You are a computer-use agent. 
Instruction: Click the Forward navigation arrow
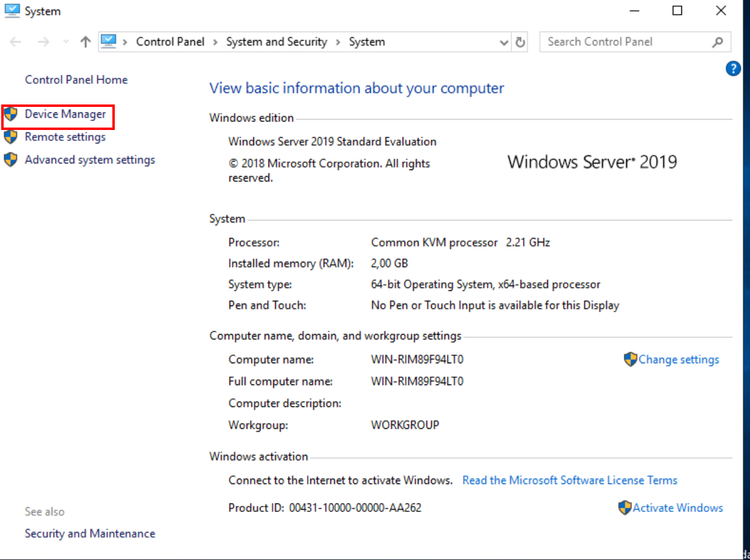click(x=43, y=42)
